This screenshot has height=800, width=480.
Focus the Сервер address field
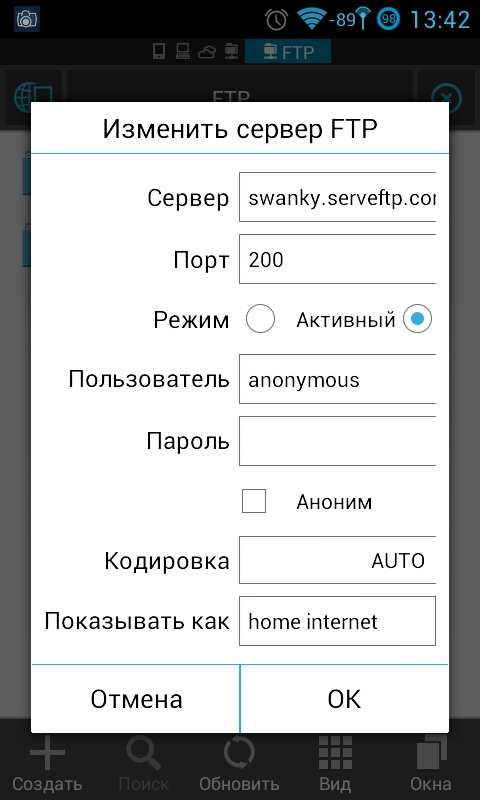pos(337,197)
